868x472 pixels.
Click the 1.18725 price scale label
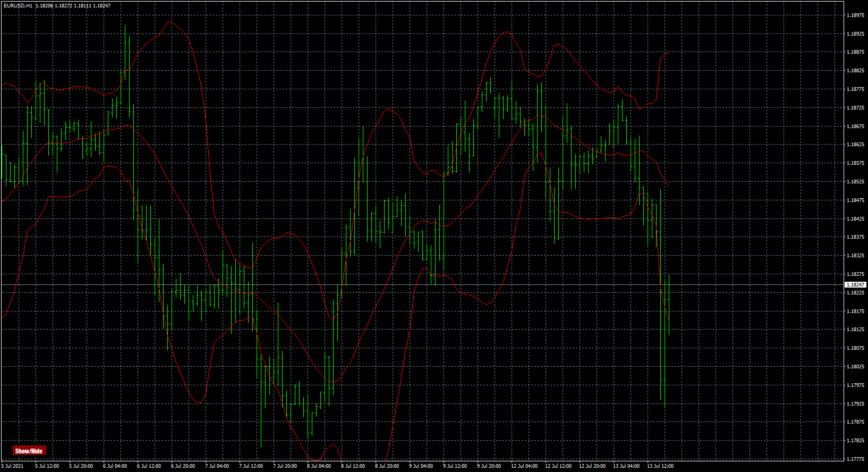pos(855,108)
